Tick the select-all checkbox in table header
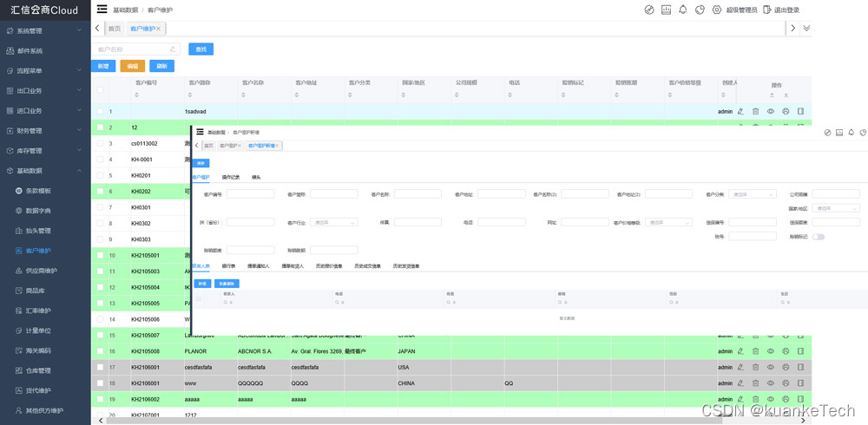 (x=100, y=89)
